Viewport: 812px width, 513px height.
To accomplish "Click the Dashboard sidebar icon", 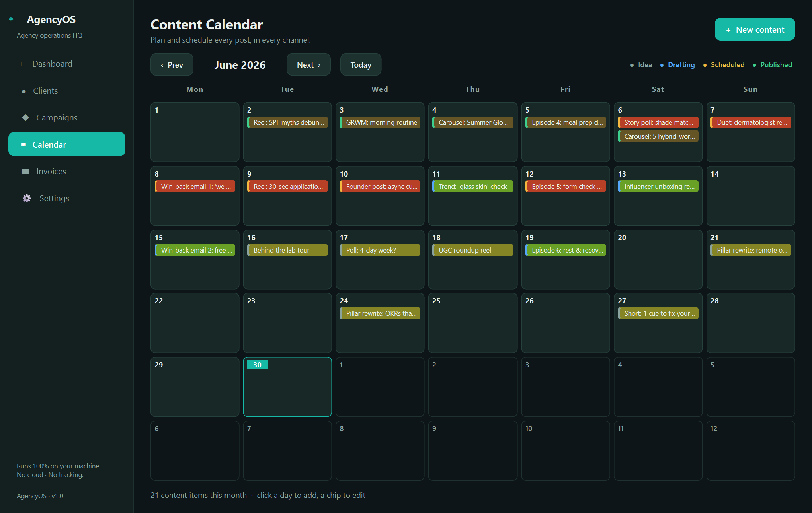I will pos(23,64).
